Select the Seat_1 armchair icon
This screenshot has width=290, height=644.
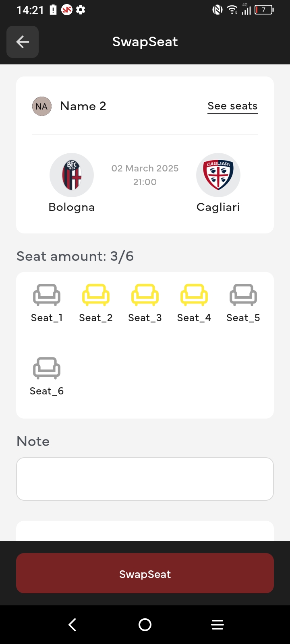(x=47, y=295)
